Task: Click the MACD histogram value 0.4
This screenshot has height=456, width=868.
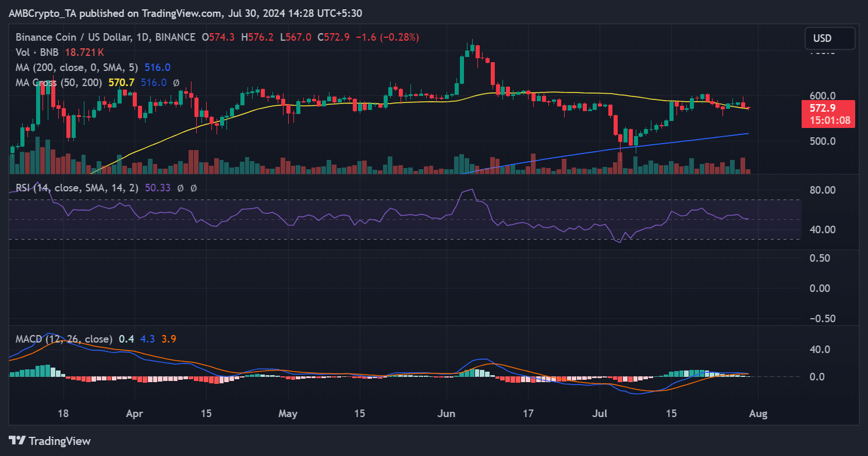Action: pos(126,339)
